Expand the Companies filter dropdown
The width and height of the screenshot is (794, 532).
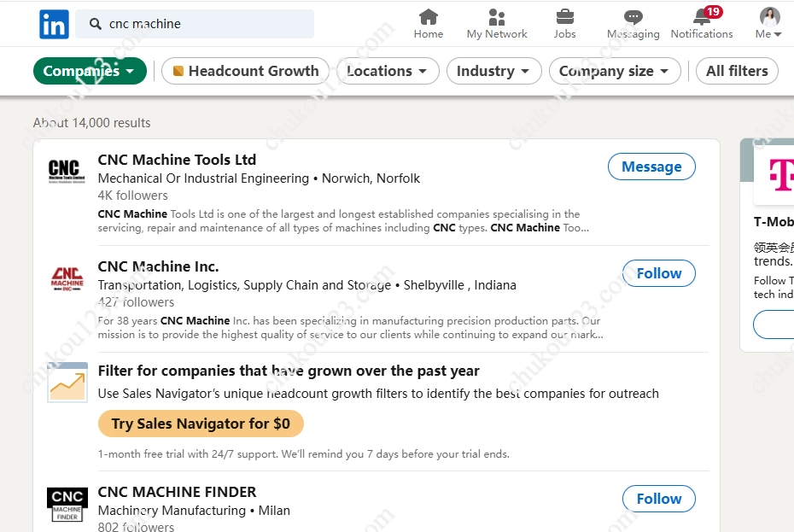[x=90, y=71]
